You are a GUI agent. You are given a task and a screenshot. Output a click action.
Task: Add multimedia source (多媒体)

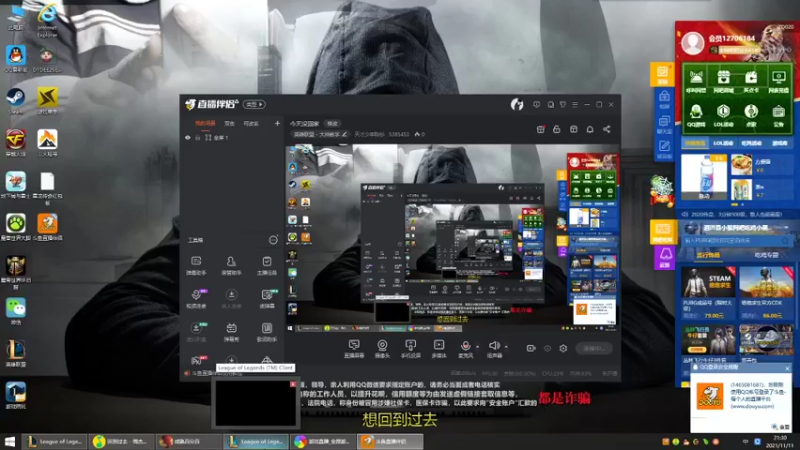click(x=439, y=349)
